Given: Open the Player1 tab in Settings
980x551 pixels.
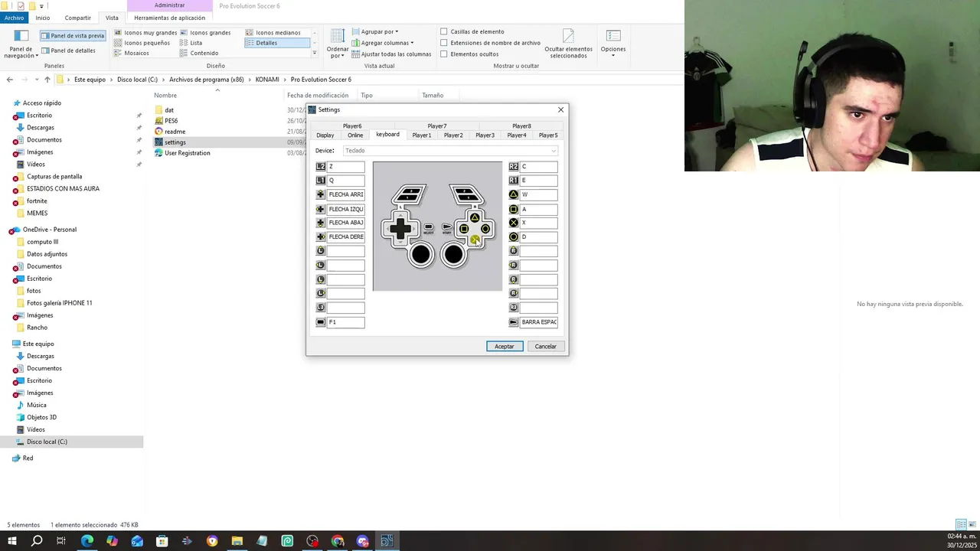Looking at the screenshot, I should click(422, 135).
